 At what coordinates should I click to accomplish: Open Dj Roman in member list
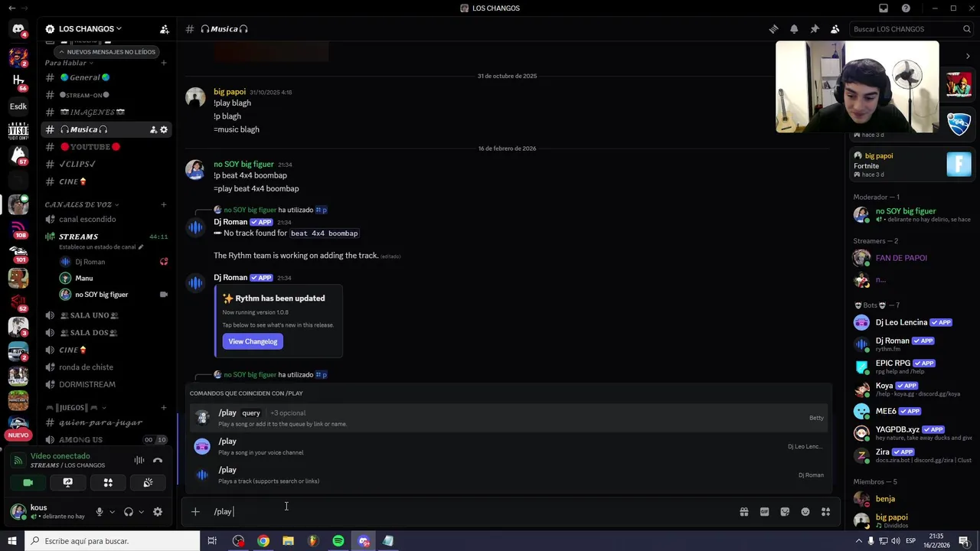(x=913, y=344)
